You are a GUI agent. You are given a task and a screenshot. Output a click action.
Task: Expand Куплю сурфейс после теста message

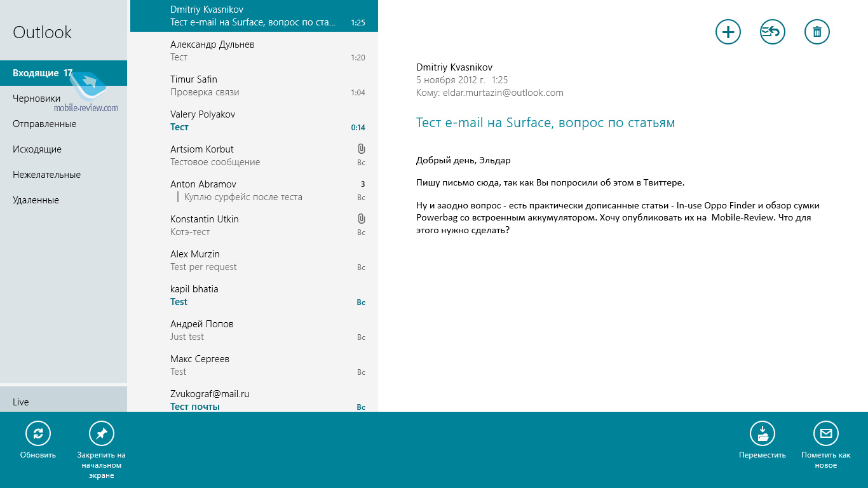click(x=243, y=197)
